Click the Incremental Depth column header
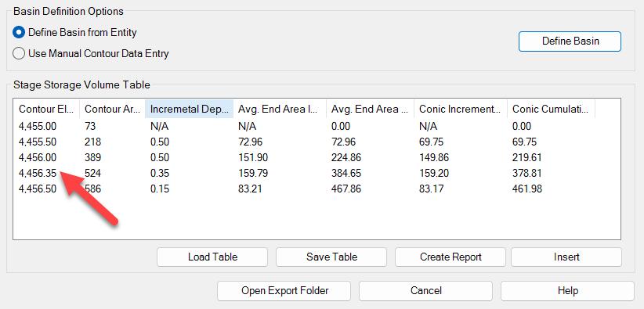644x309 pixels. click(x=190, y=109)
